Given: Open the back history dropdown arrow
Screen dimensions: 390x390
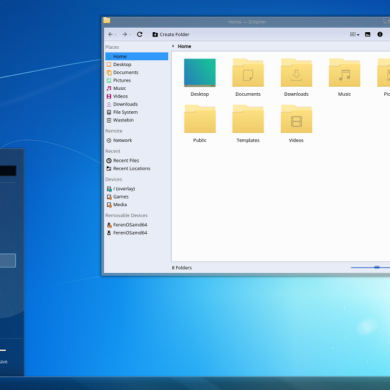Looking at the screenshot, I should 116,35.
